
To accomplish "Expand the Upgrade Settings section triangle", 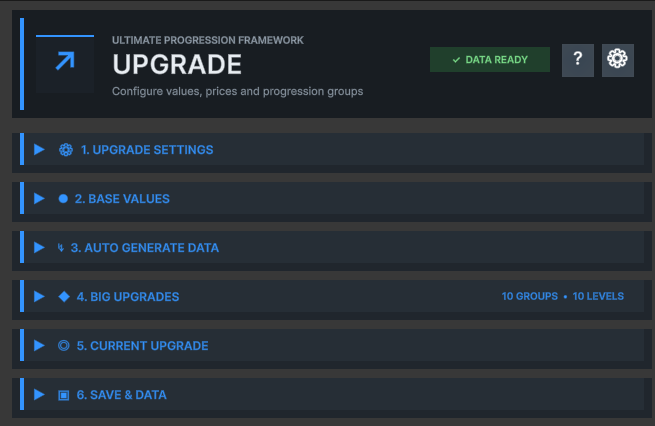I will (39, 150).
